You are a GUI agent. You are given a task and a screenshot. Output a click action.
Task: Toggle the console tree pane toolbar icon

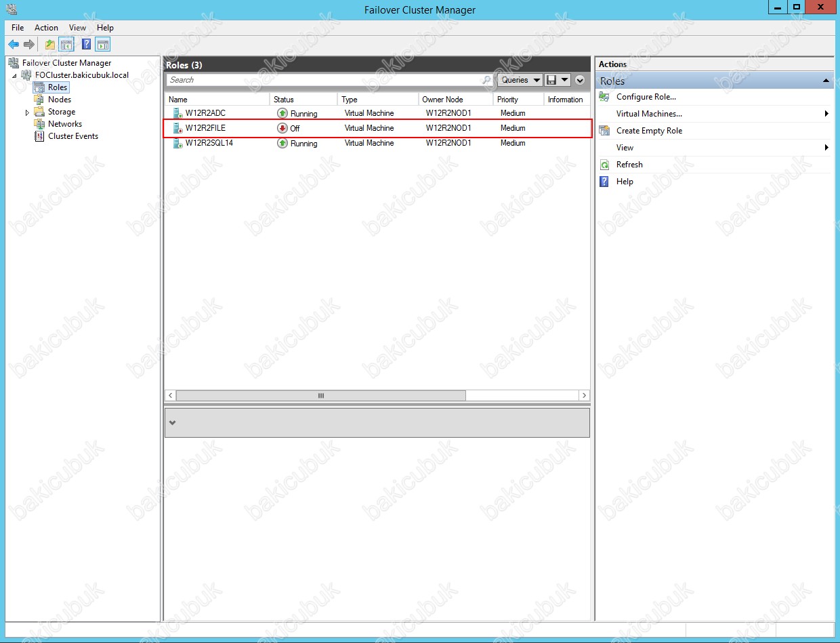click(x=66, y=45)
